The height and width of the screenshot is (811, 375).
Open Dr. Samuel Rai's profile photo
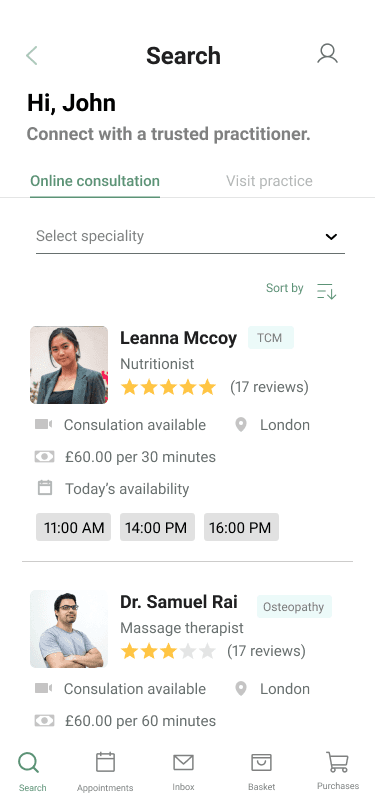point(69,628)
